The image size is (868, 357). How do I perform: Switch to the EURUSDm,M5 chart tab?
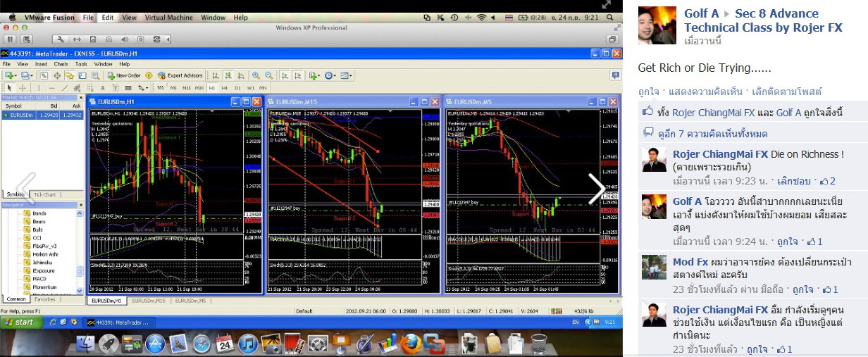click(191, 301)
